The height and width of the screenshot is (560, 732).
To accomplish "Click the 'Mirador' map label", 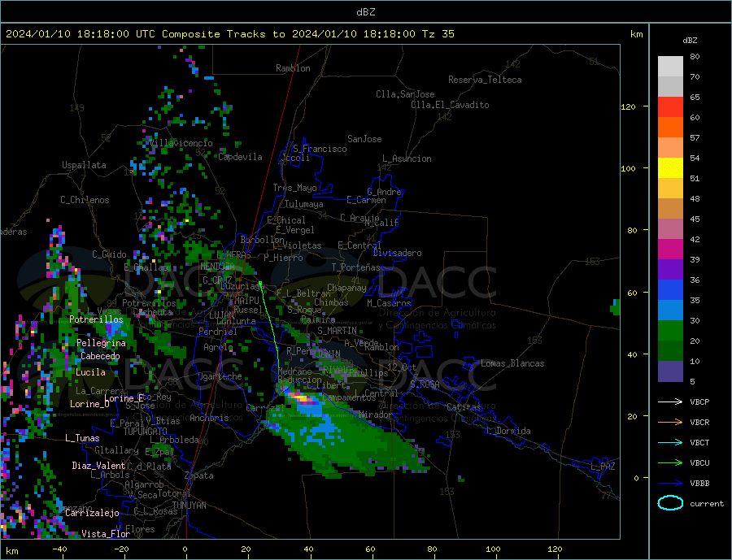I will point(377,415).
